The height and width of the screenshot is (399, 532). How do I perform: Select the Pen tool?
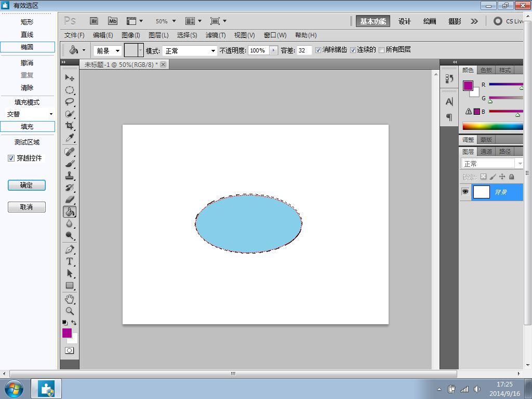(69, 249)
